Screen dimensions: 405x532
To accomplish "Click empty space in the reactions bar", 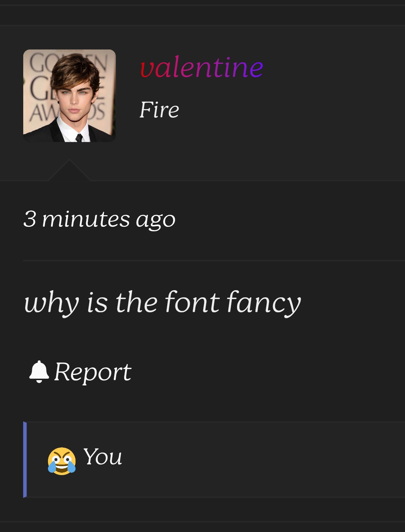I will 262,460.
